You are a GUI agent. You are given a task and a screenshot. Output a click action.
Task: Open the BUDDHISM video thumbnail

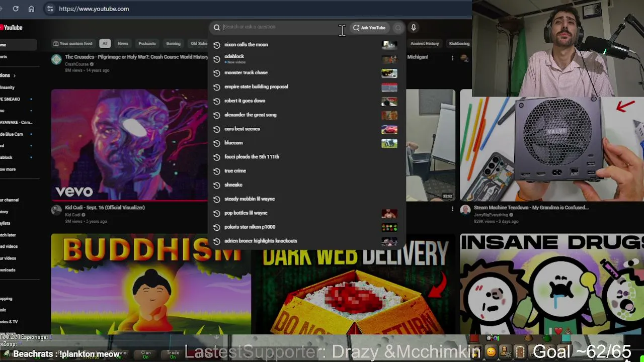pyautogui.click(x=151, y=284)
